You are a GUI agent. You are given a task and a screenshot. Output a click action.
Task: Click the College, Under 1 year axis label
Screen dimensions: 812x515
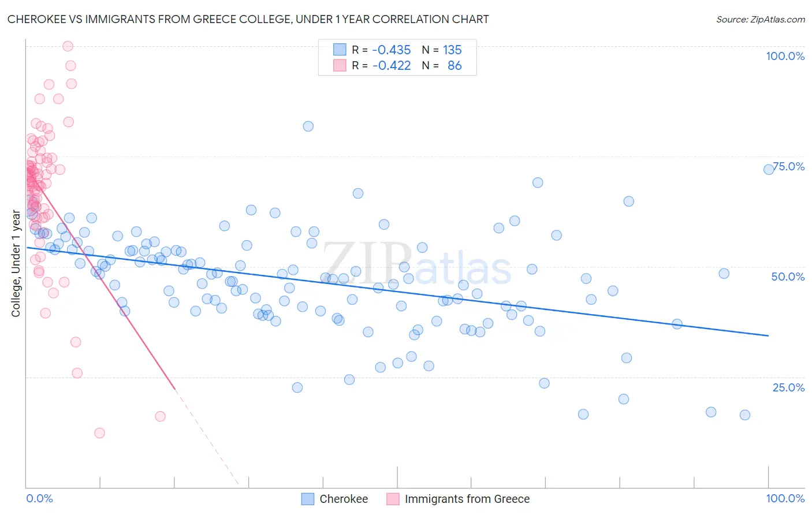tap(16, 264)
